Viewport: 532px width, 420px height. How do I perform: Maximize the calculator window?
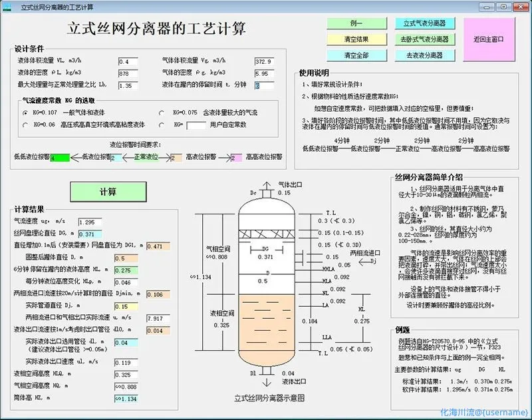pos(503,7)
